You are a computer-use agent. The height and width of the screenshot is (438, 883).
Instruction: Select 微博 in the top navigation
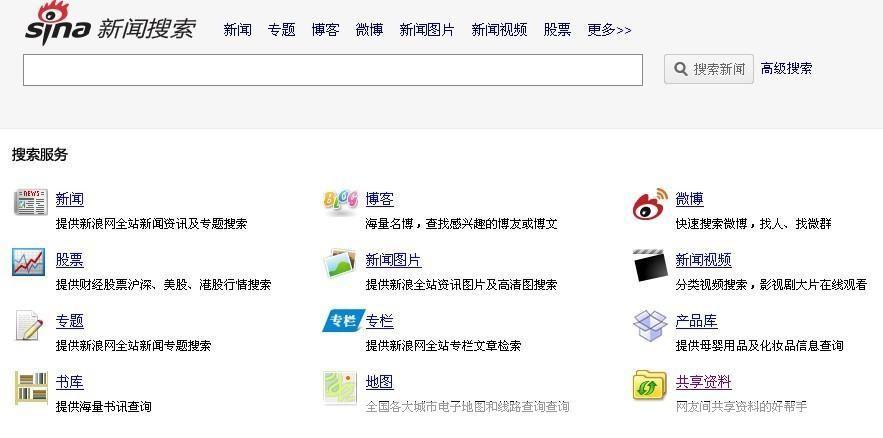369,30
